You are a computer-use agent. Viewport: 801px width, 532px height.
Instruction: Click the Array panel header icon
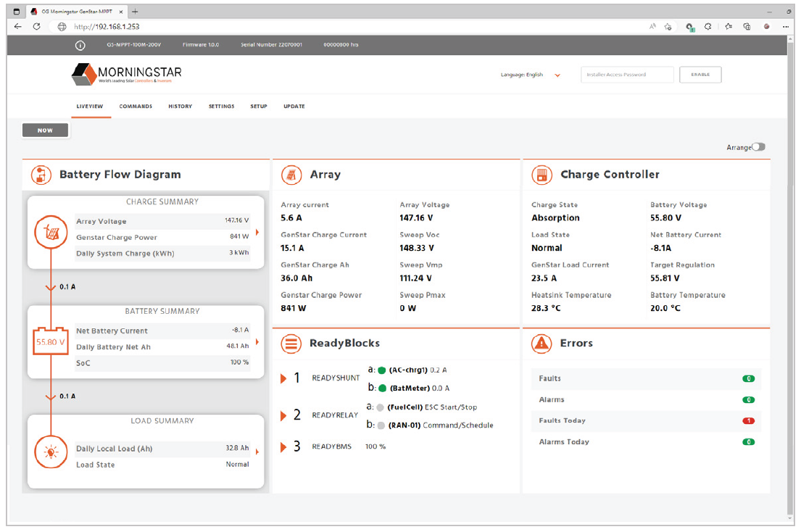coord(292,175)
